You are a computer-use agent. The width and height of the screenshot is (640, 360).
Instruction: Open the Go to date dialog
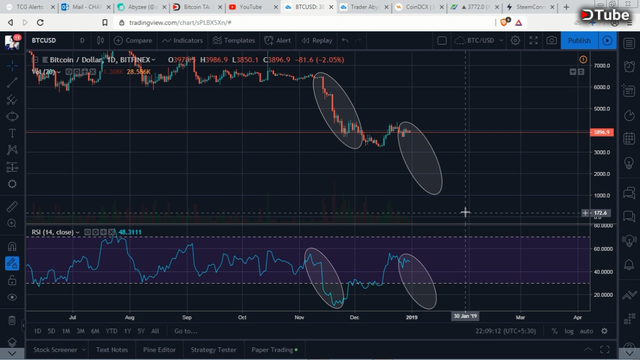coord(186,331)
